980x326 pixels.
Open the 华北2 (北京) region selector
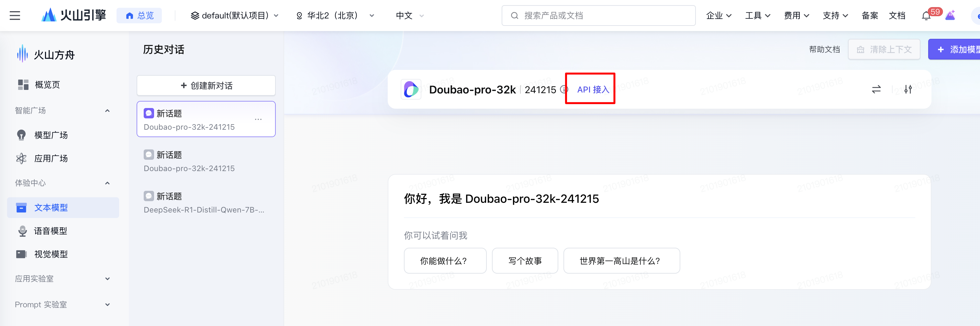[335, 16]
